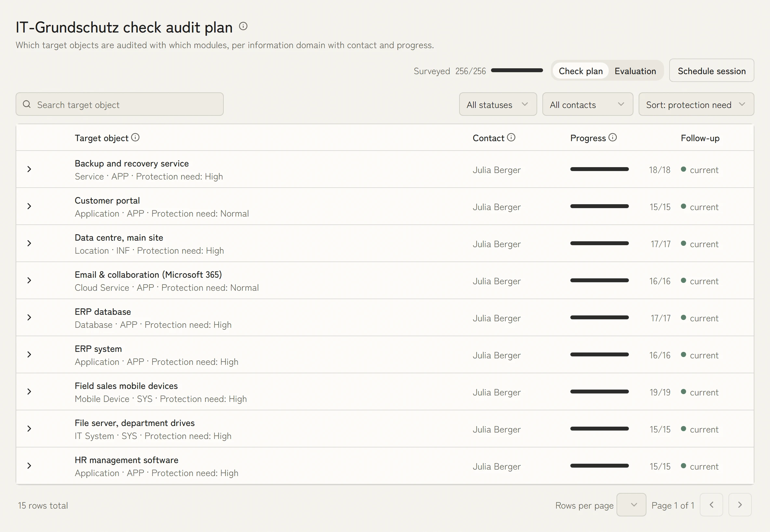The width and height of the screenshot is (770, 532).
Task: Open the All contacts filter dropdown
Action: point(587,104)
